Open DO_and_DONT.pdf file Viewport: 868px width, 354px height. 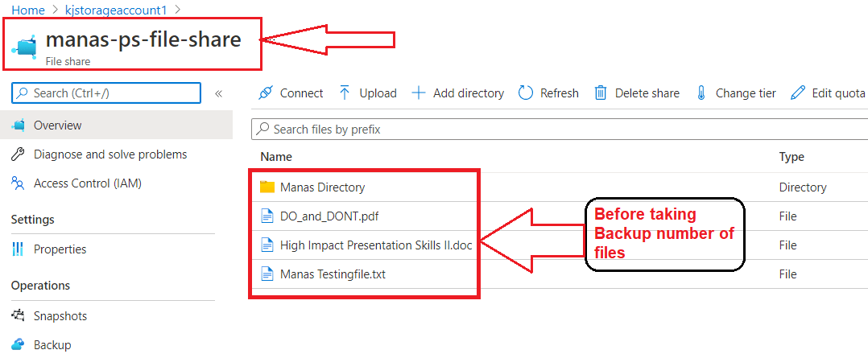(x=329, y=216)
